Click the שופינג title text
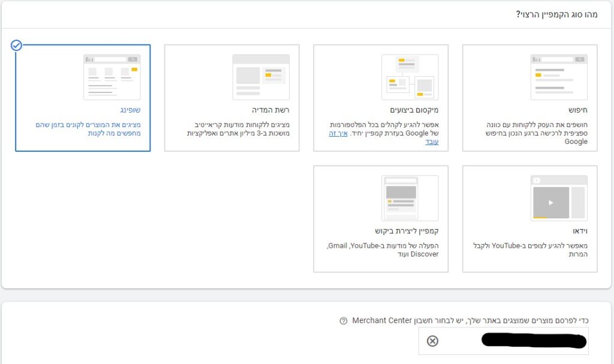 (x=130, y=110)
